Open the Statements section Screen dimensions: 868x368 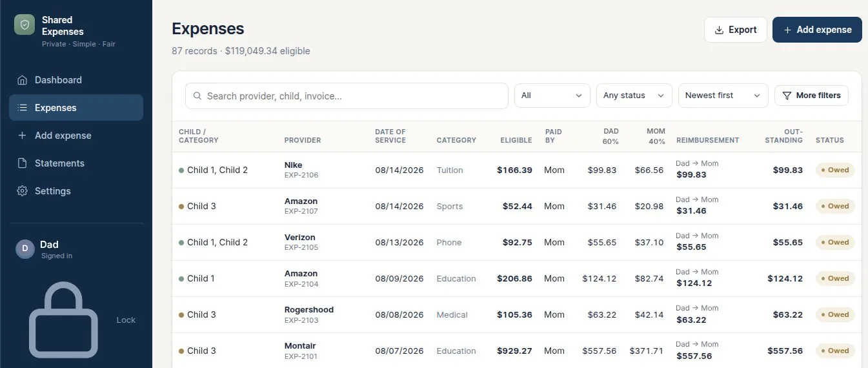click(x=76, y=163)
